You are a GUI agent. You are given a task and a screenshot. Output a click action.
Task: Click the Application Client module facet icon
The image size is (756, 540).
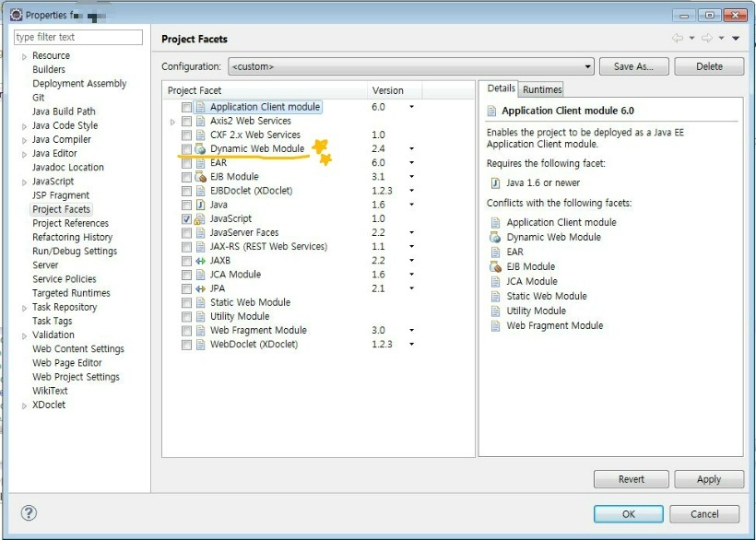pyautogui.click(x=201, y=107)
